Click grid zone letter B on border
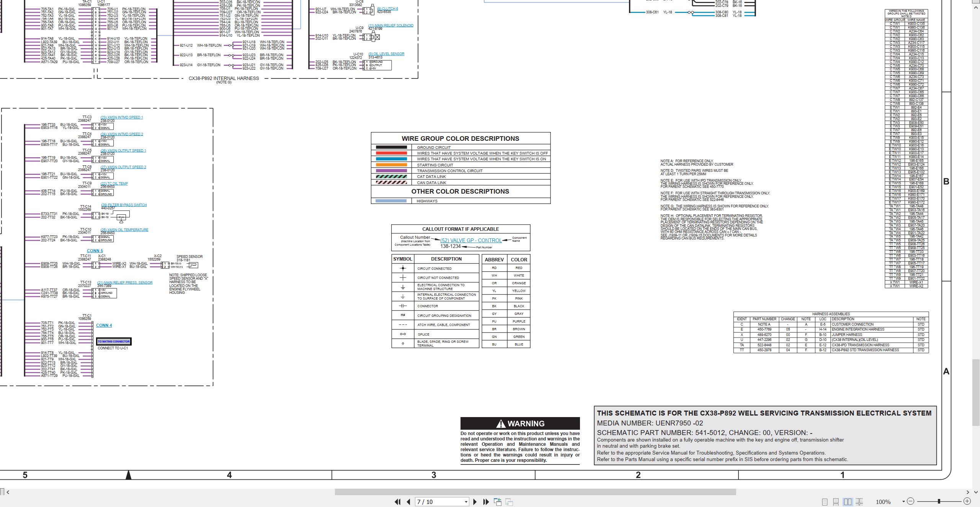Screen dimensions: 980x507 [946, 181]
